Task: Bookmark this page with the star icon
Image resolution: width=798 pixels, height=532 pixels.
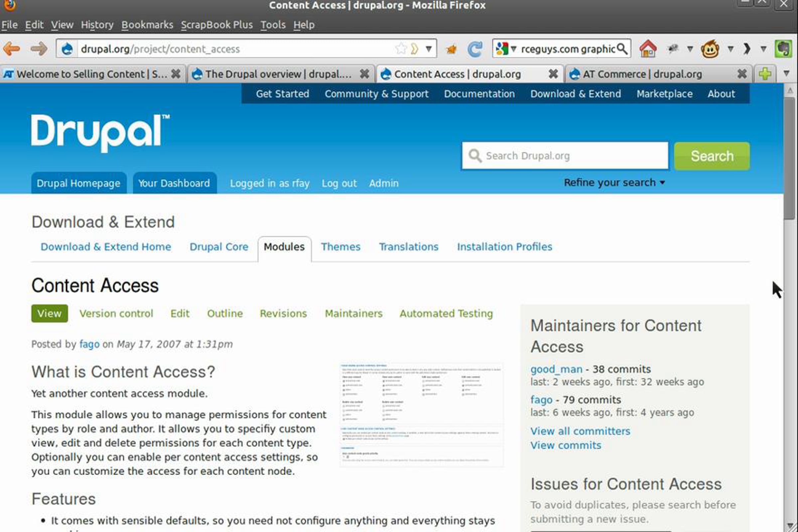Action: click(x=401, y=49)
